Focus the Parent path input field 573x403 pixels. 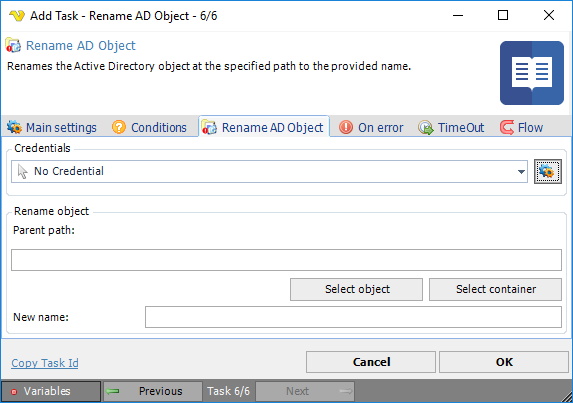point(286,260)
